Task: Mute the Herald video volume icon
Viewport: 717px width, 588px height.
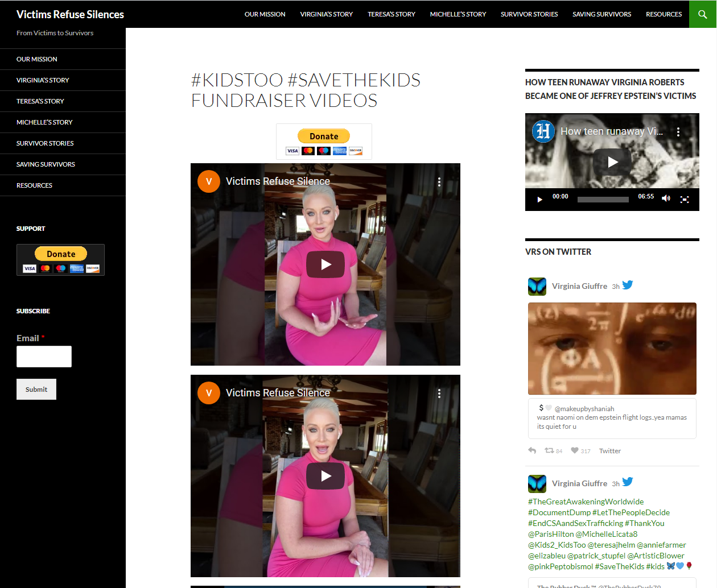Action: [x=666, y=198]
